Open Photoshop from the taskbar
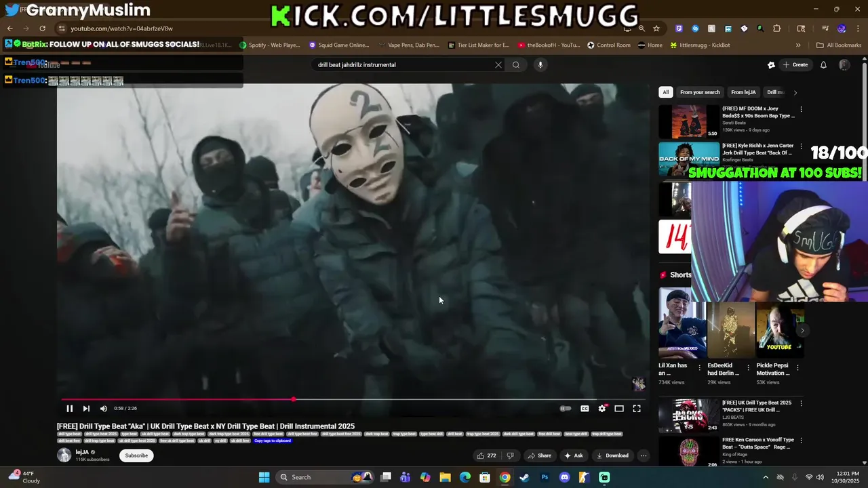 (545, 477)
